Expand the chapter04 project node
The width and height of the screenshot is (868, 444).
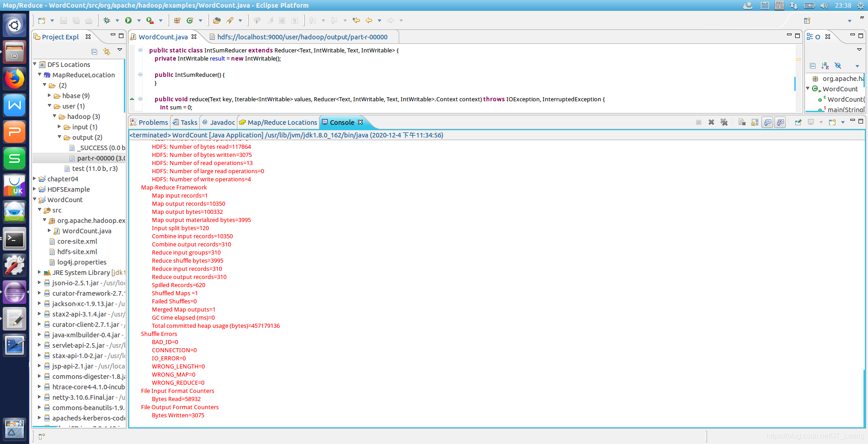pos(35,179)
